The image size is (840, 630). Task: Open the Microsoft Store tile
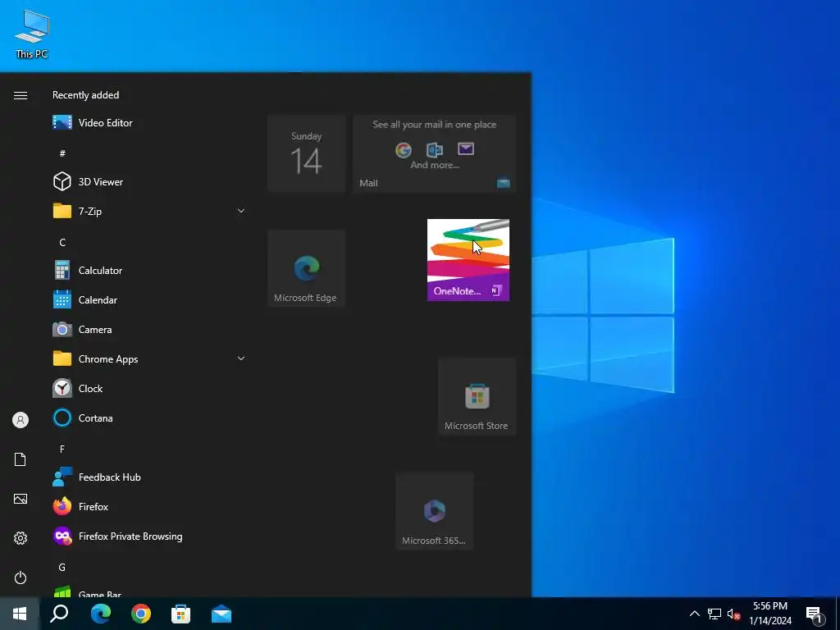(x=477, y=396)
